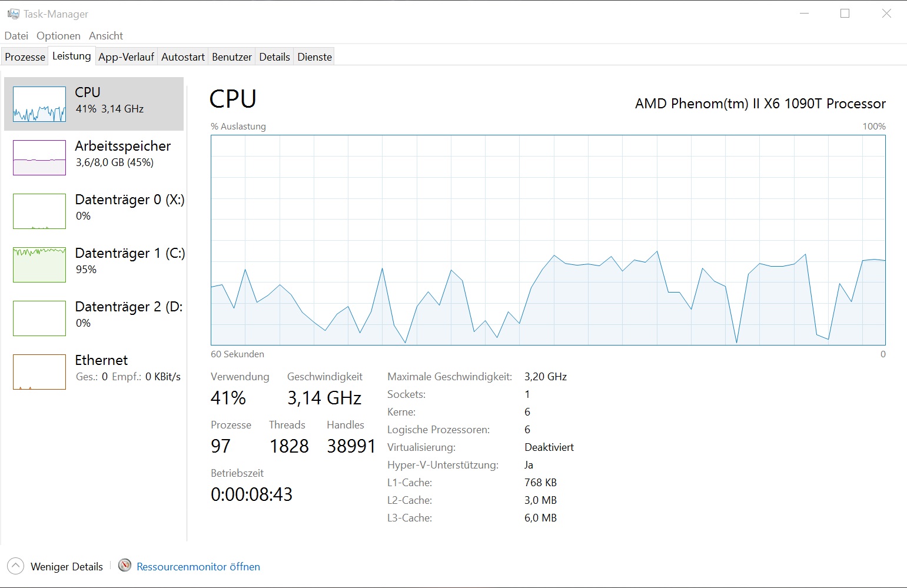
Task: Open the Optionen menu
Action: point(58,36)
